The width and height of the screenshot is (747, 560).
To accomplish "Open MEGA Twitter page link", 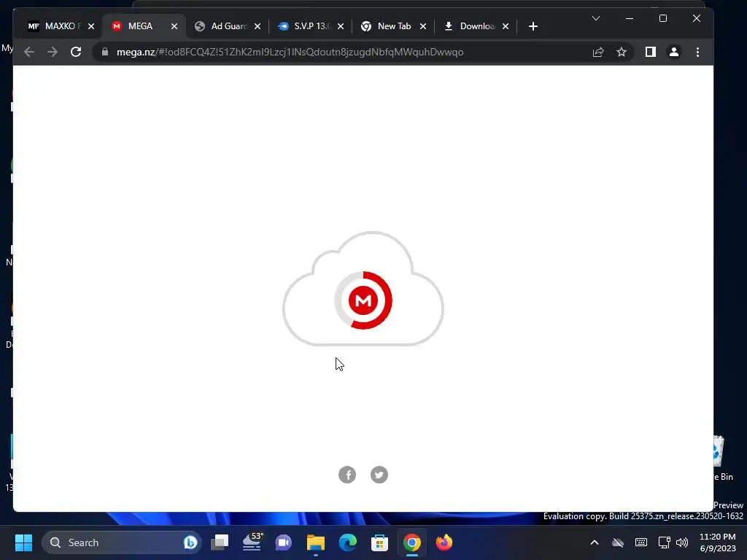I will 379,474.
